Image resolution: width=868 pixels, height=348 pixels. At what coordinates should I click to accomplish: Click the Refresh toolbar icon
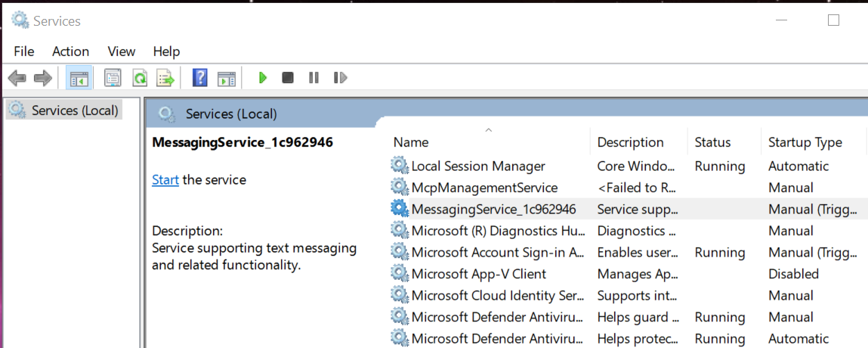coord(140,78)
